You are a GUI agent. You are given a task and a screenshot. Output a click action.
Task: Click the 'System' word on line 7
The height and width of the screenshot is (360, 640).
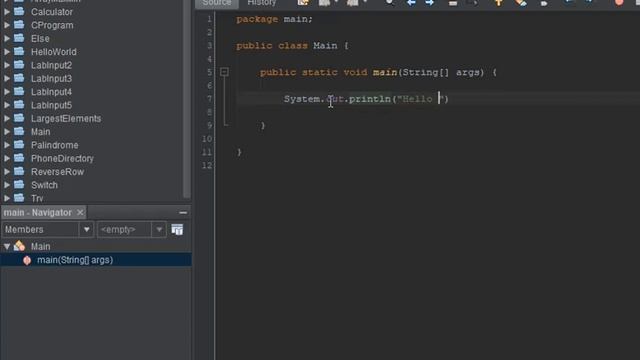pyautogui.click(x=302, y=99)
